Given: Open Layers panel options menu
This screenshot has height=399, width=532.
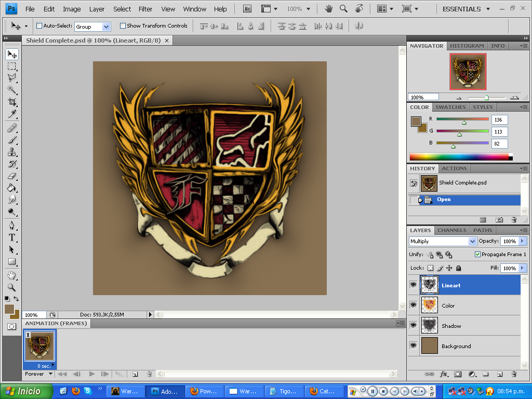Looking at the screenshot, I should click(524, 230).
